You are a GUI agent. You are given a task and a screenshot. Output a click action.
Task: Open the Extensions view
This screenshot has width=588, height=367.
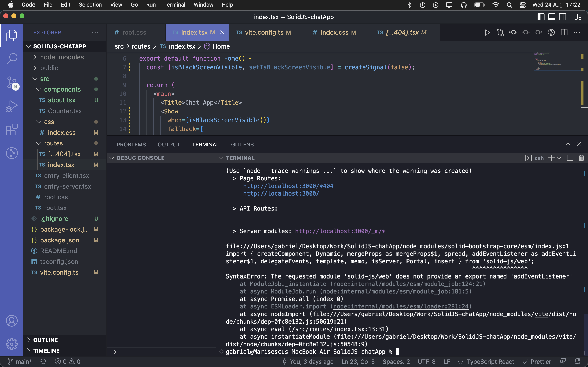pyautogui.click(x=11, y=130)
